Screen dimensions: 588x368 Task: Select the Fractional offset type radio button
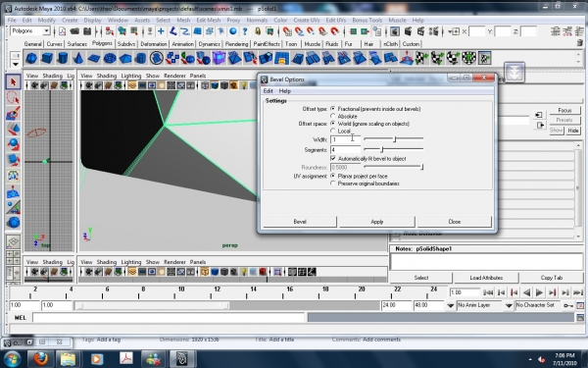[x=332, y=109]
